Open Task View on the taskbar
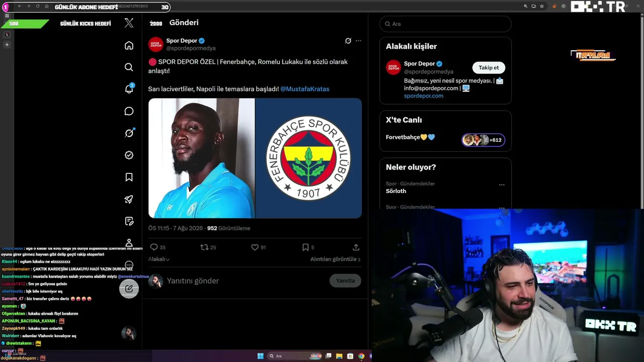This screenshot has height=362, width=644. pyautogui.click(x=329, y=356)
